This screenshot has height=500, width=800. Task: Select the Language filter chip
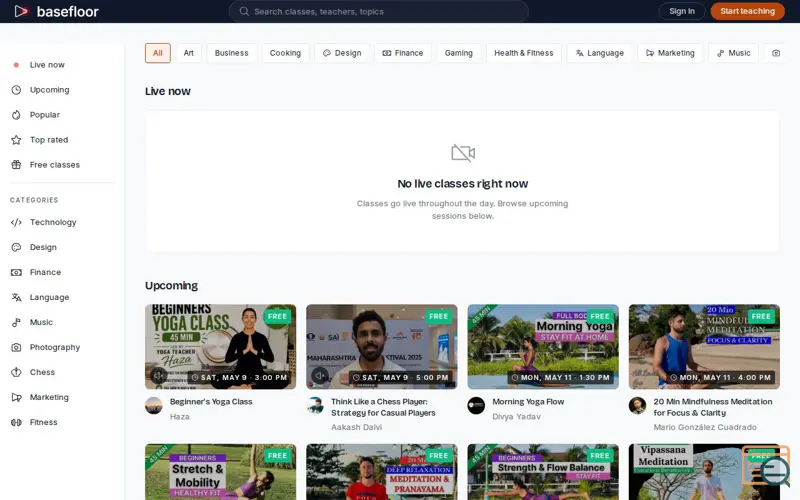(x=599, y=53)
